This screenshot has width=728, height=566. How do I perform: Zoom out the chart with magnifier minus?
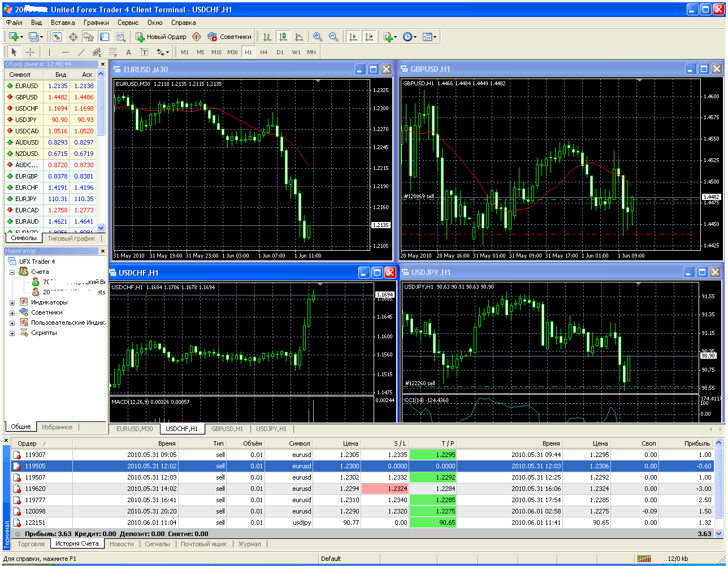coord(333,37)
